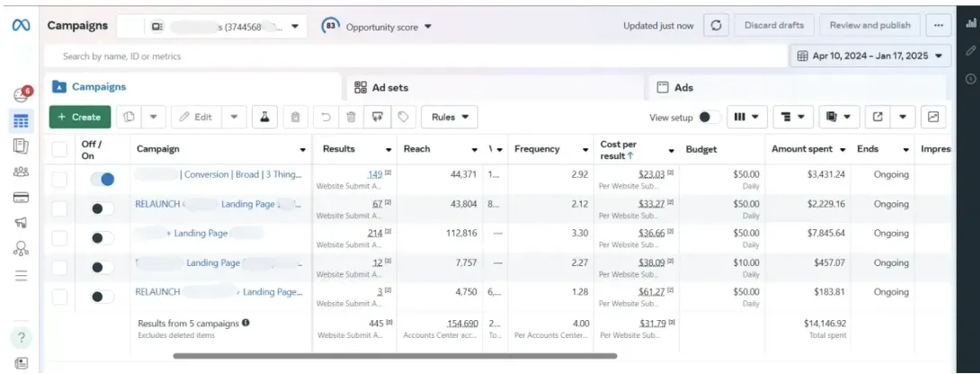Click the 149 results value link
Image resolution: width=980 pixels, height=374 pixels.
(x=375, y=174)
